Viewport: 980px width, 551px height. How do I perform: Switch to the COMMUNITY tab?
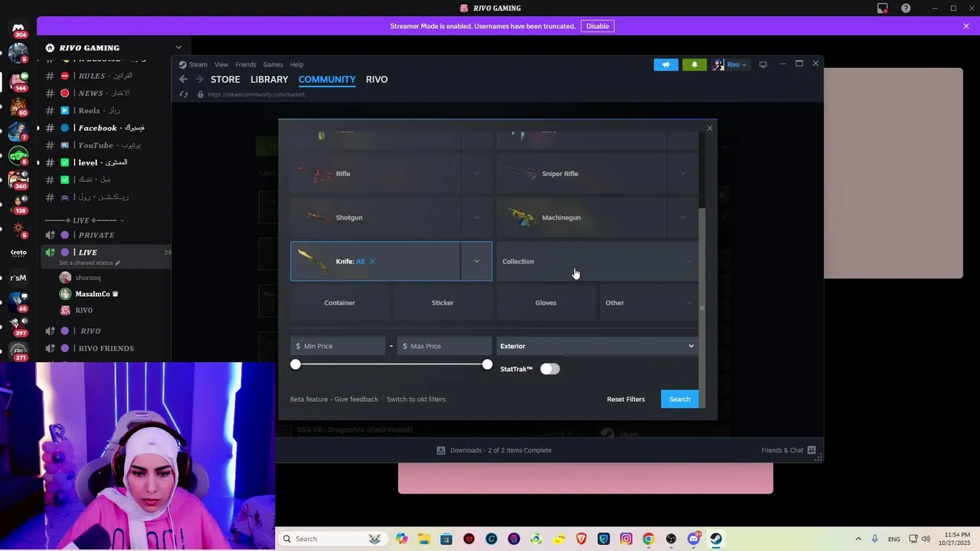pos(327,80)
